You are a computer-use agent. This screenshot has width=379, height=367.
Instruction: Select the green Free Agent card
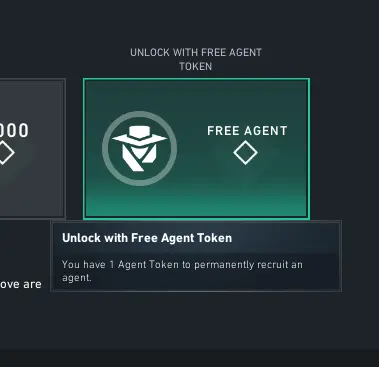(196, 149)
